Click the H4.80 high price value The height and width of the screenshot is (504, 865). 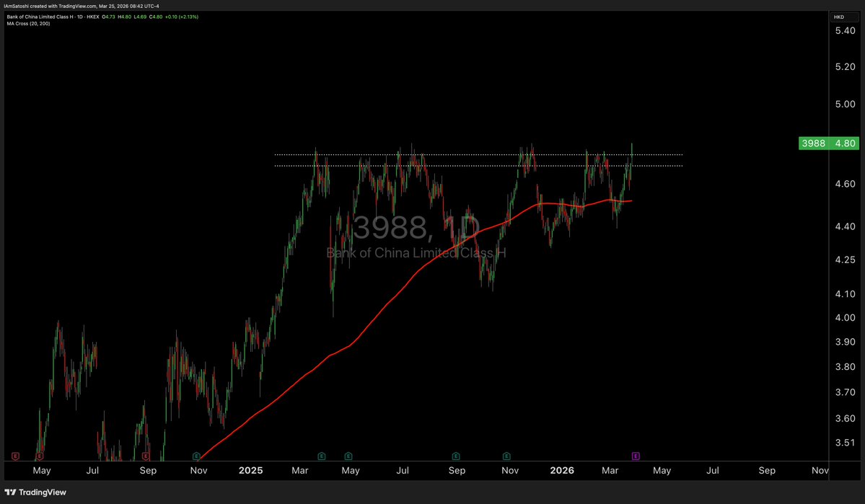pyautogui.click(x=125, y=17)
